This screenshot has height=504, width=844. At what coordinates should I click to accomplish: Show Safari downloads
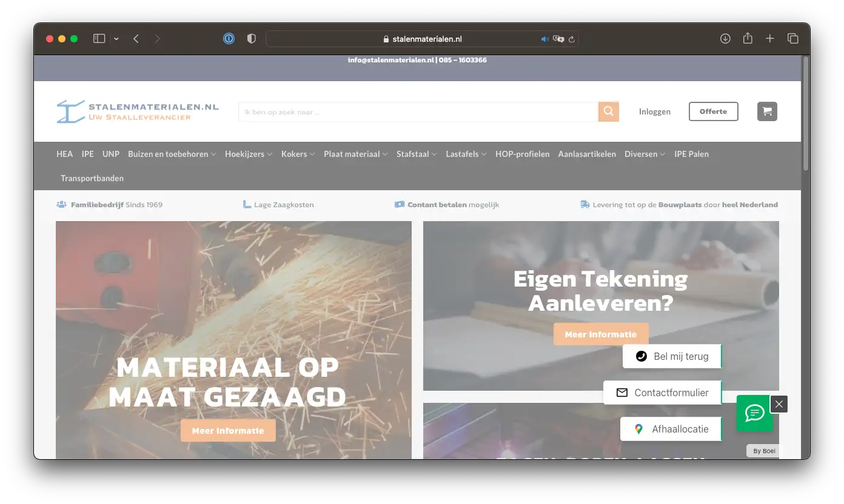[x=725, y=39]
